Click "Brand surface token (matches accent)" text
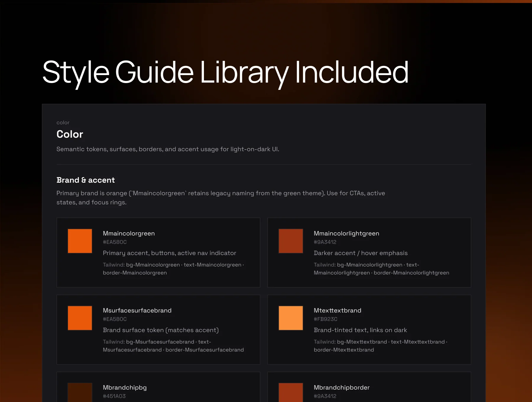 161,330
